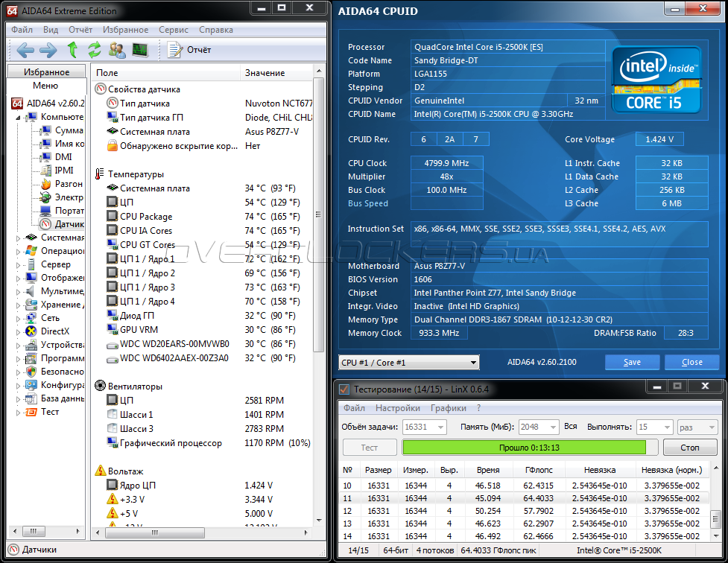Viewport: 728px width, 563px height.
Task: Open the system monitor graph toolbar icon
Action: 139,50
